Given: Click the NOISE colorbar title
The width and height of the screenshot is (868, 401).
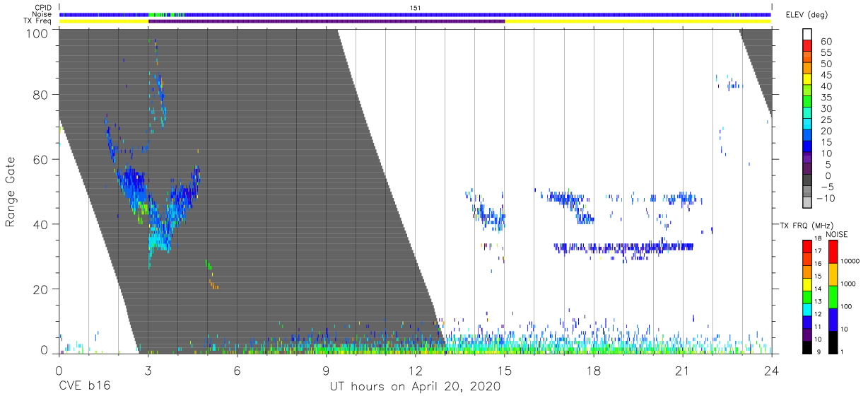Looking at the screenshot, I should [837, 234].
